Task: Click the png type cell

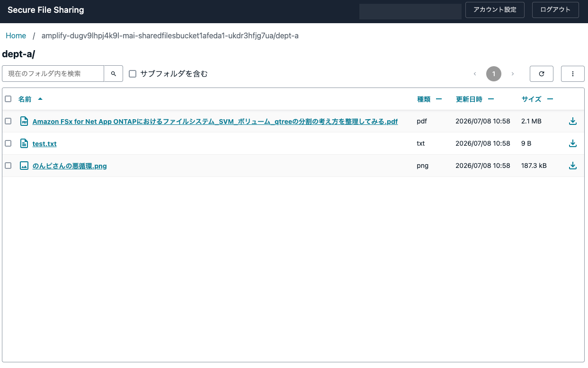Action: point(423,166)
